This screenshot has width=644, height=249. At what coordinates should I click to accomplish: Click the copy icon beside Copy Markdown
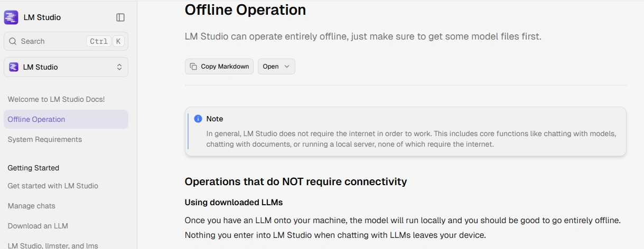(x=193, y=66)
